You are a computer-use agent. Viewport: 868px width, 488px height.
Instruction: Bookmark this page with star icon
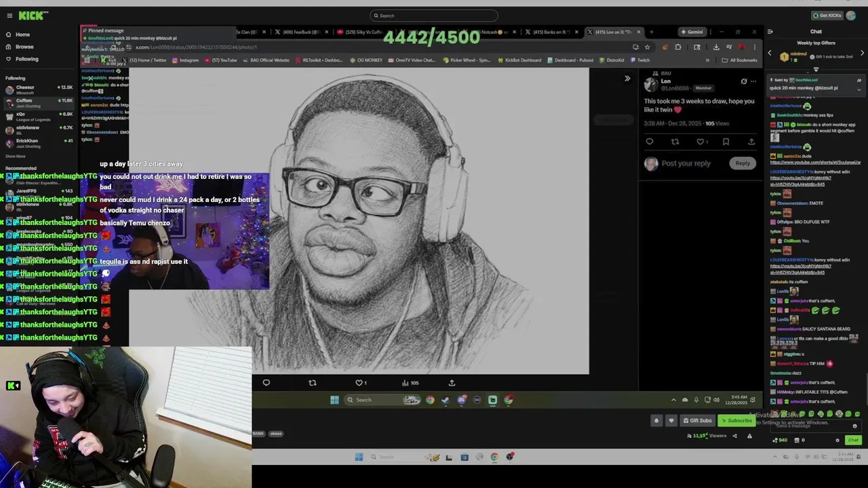point(647,47)
